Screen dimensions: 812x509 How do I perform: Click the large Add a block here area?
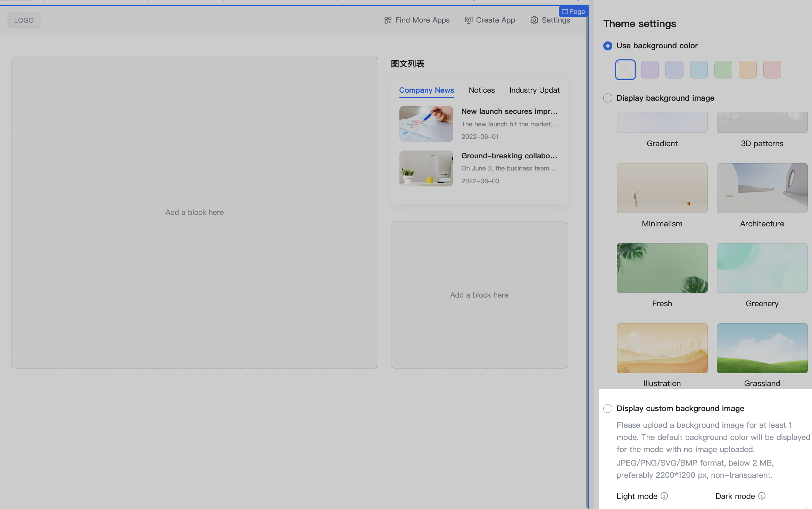tap(194, 212)
